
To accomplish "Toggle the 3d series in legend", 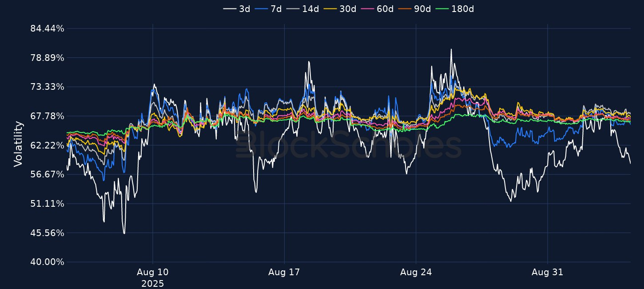I will pyautogui.click(x=237, y=8).
